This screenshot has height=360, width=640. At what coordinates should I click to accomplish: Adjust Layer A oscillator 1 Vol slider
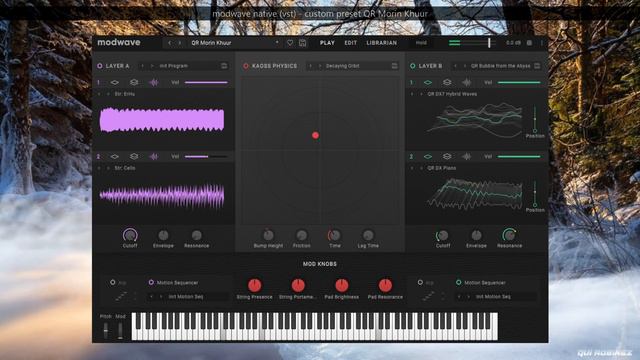206,82
